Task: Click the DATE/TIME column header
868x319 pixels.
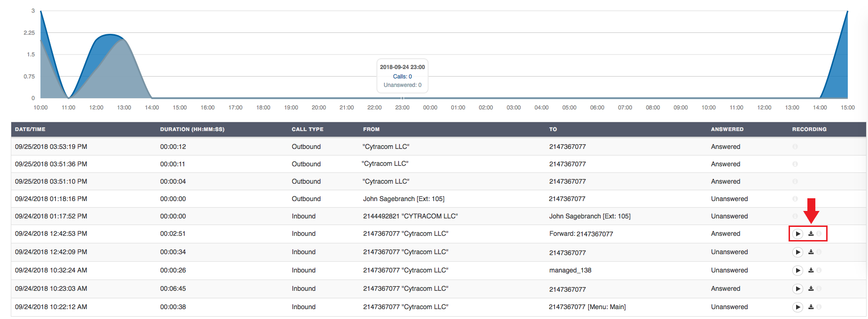Action: pyautogui.click(x=30, y=129)
